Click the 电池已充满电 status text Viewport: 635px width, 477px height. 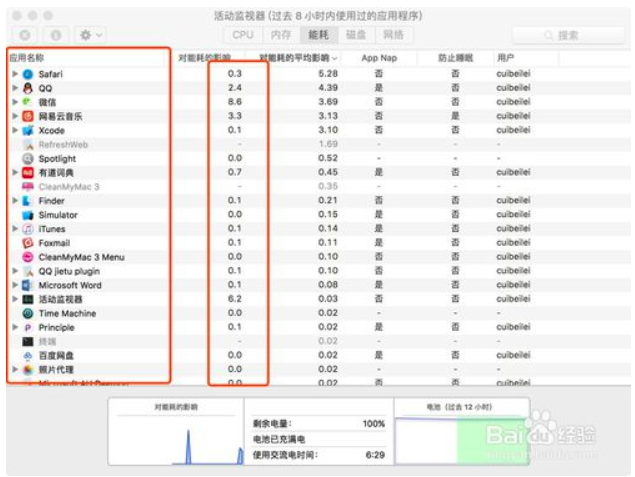(279, 439)
